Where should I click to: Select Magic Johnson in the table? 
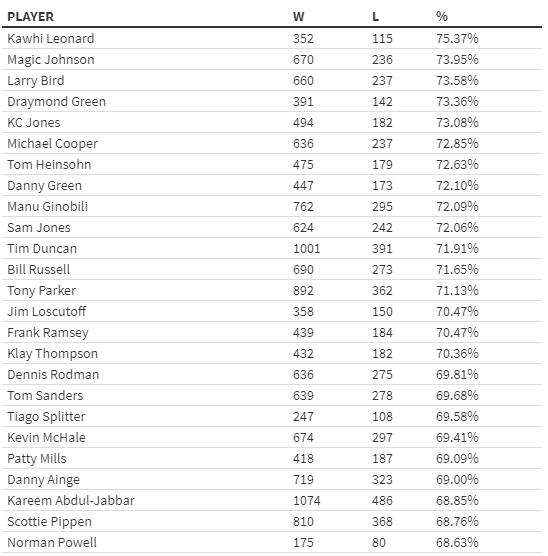tap(51, 60)
